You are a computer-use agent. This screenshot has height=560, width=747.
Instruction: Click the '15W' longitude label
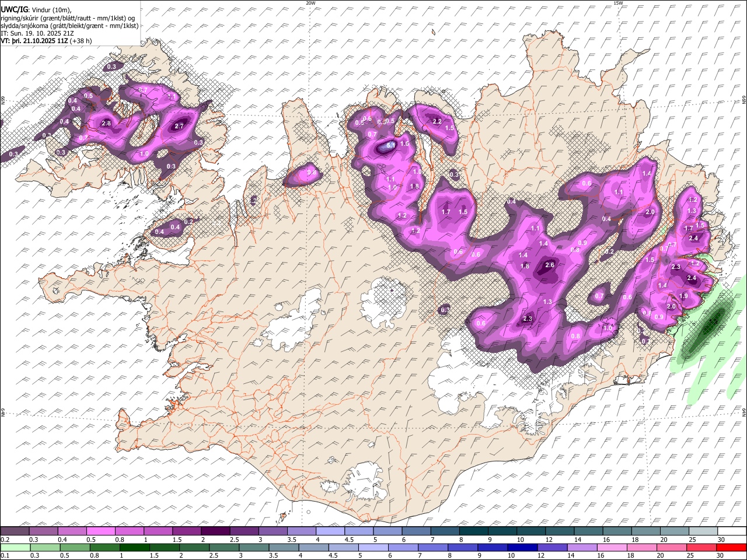coord(618,3)
